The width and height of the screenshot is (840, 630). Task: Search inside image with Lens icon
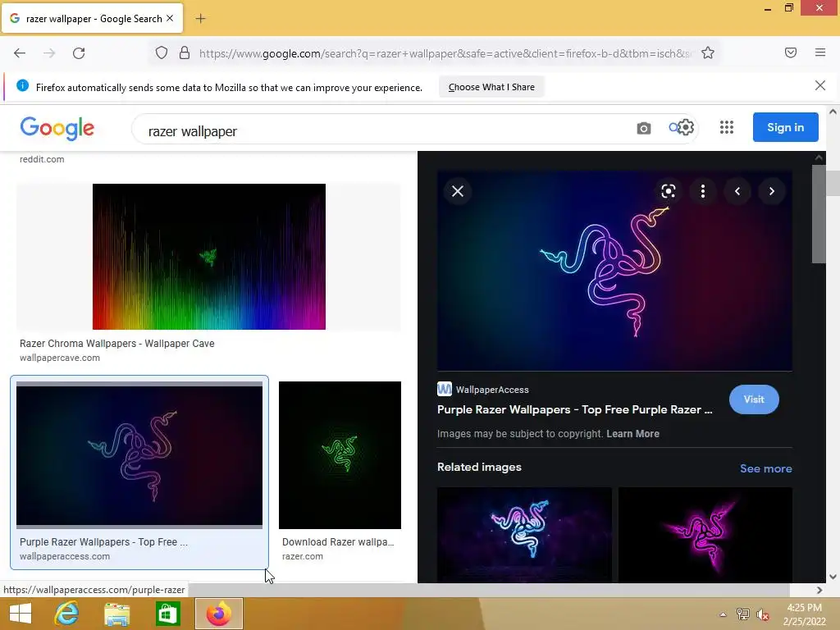tap(668, 191)
